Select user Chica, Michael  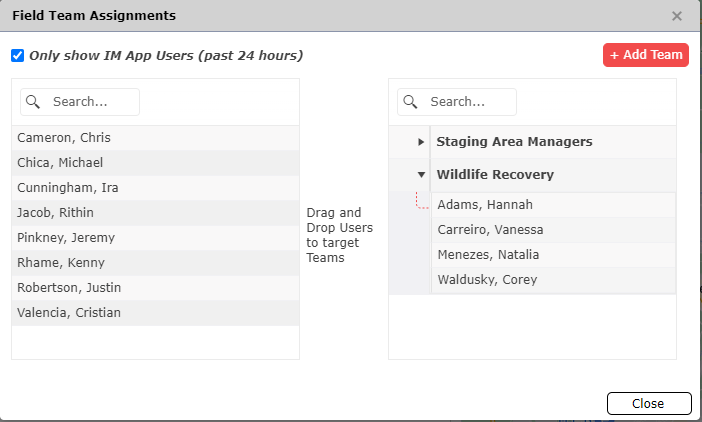60,163
